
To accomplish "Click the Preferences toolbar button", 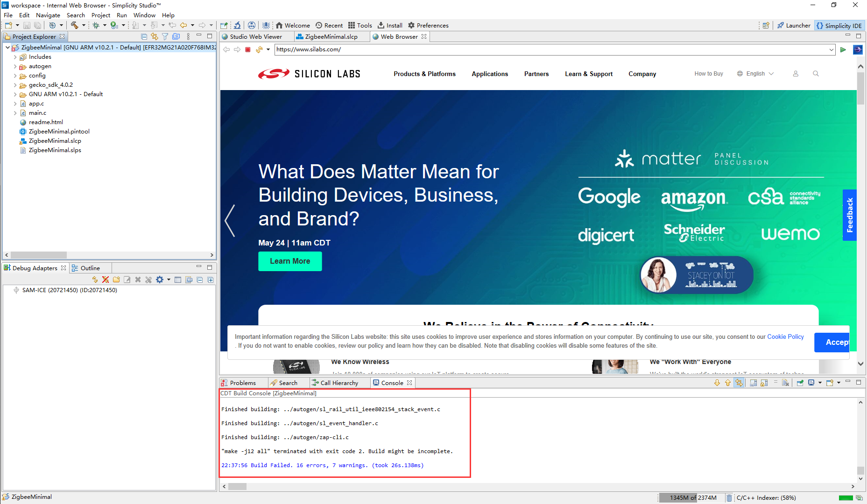I will pos(428,25).
